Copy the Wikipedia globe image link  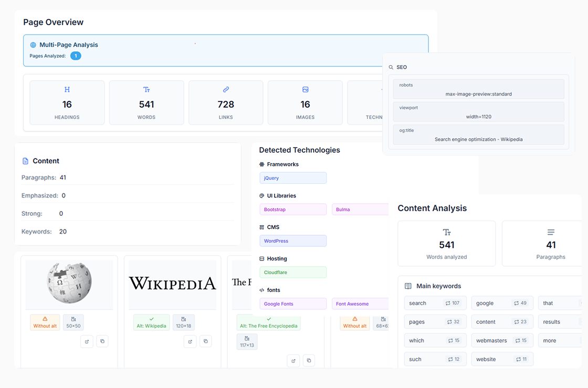coord(102,341)
